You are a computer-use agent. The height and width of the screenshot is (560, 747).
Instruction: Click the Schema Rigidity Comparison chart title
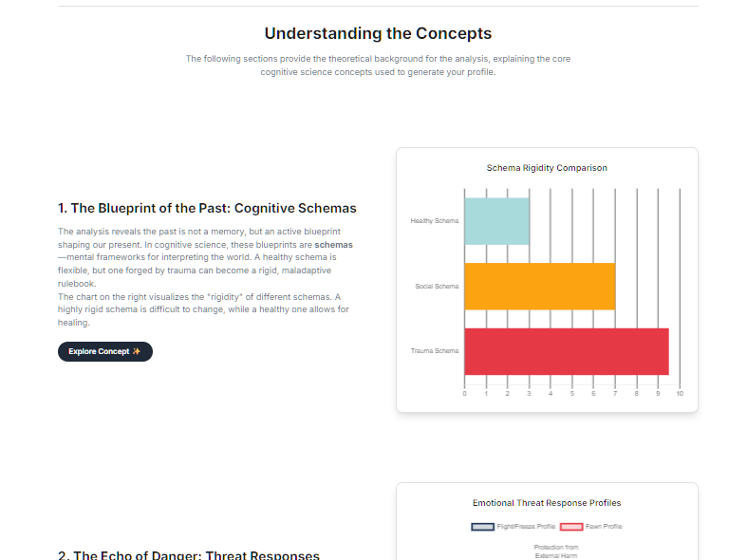click(547, 168)
